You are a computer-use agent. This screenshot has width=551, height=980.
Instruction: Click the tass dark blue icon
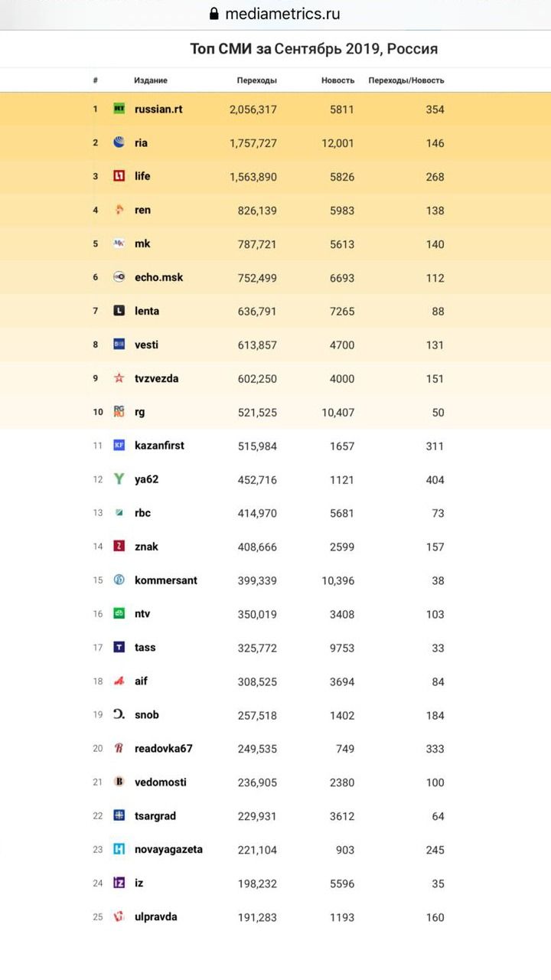tap(119, 648)
